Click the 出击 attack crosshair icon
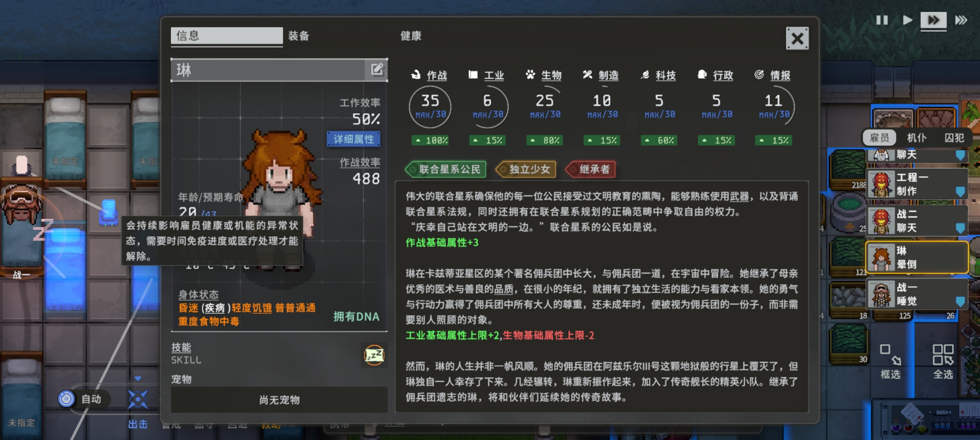The image size is (980, 440). pyautogui.click(x=138, y=400)
